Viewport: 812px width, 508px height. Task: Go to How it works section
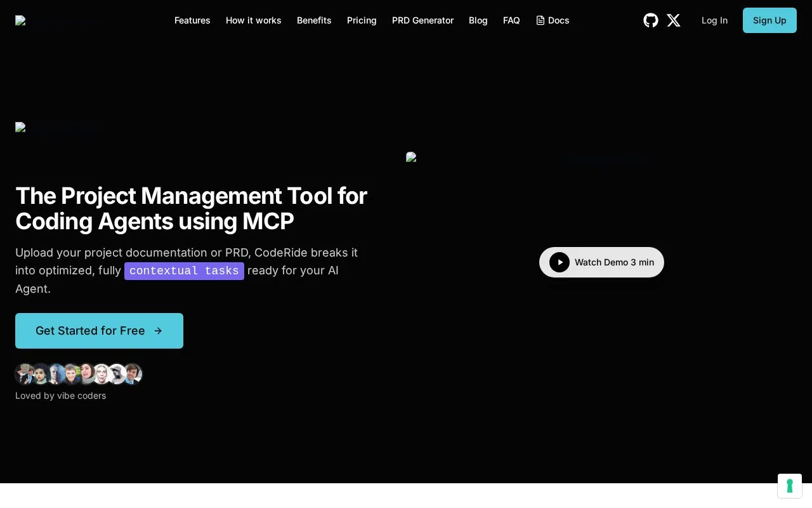(254, 20)
